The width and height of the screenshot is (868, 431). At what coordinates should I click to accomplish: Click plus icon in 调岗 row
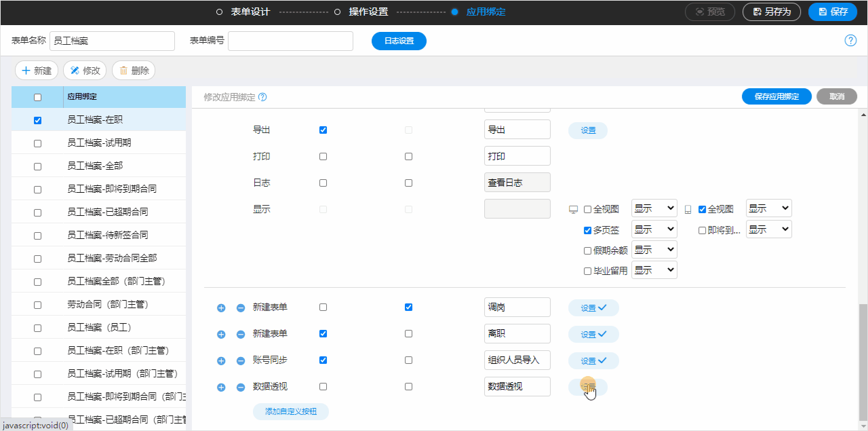[221, 308]
